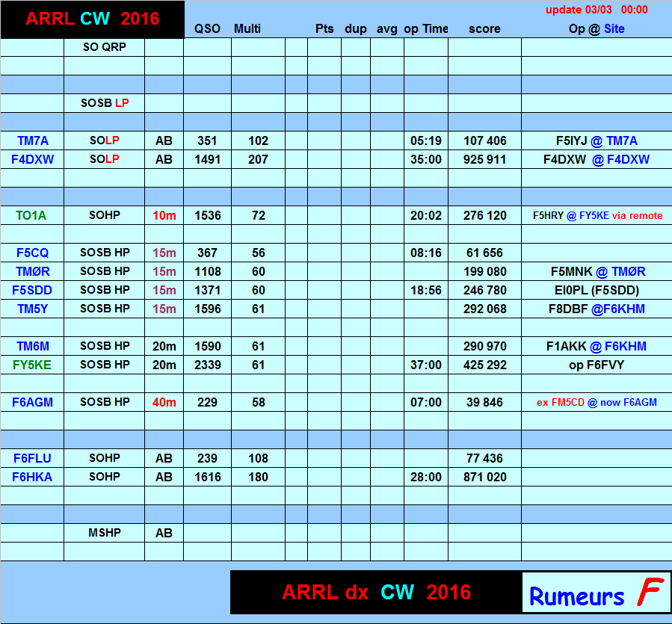
Task: Select the F6FLU callsign entry
Action: click(x=32, y=458)
